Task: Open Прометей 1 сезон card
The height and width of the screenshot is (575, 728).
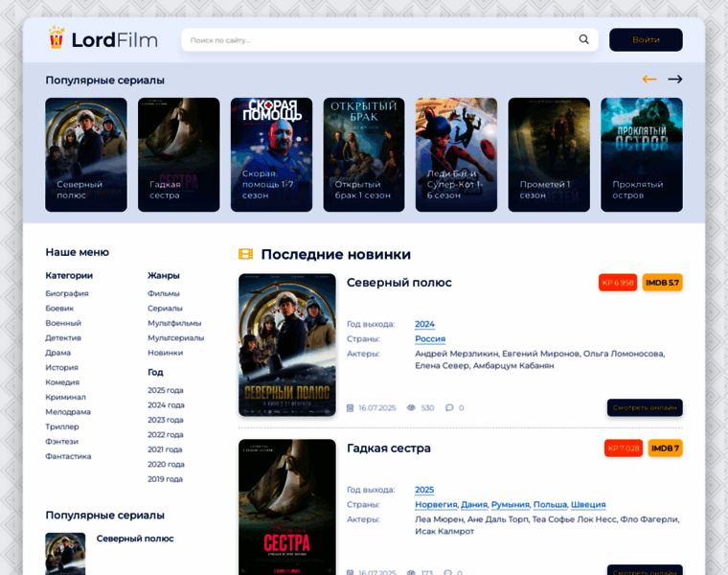Action: pyautogui.click(x=549, y=154)
